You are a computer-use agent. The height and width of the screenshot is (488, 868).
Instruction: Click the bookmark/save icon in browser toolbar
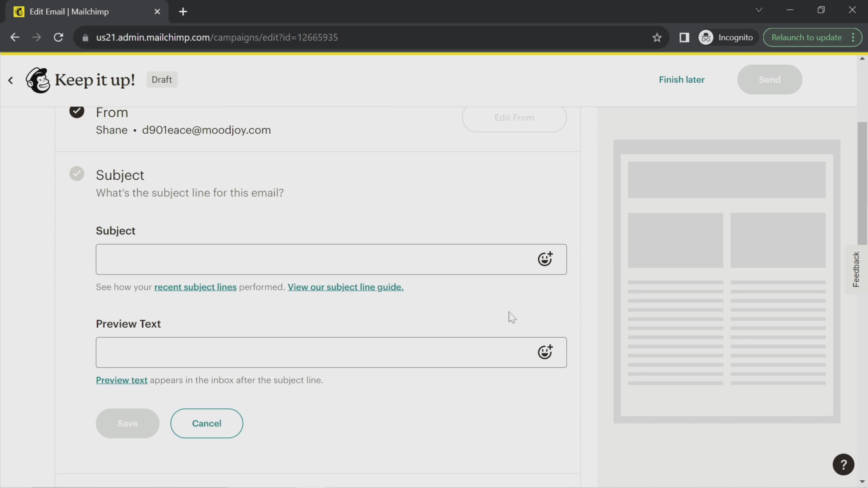[x=657, y=37]
